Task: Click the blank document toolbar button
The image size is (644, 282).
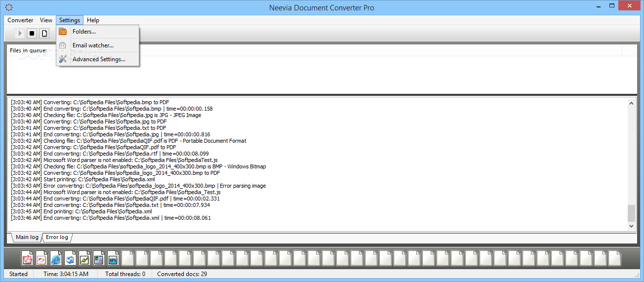Action: [44, 34]
